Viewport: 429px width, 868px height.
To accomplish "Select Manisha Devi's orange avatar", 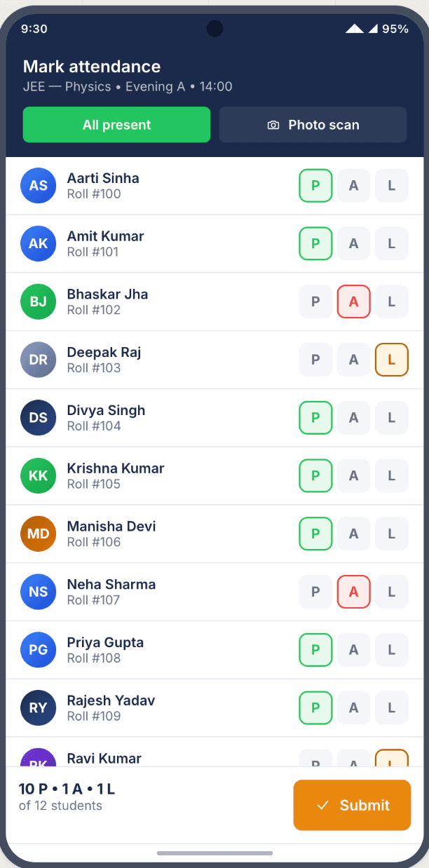I will [x=38, y=534].
